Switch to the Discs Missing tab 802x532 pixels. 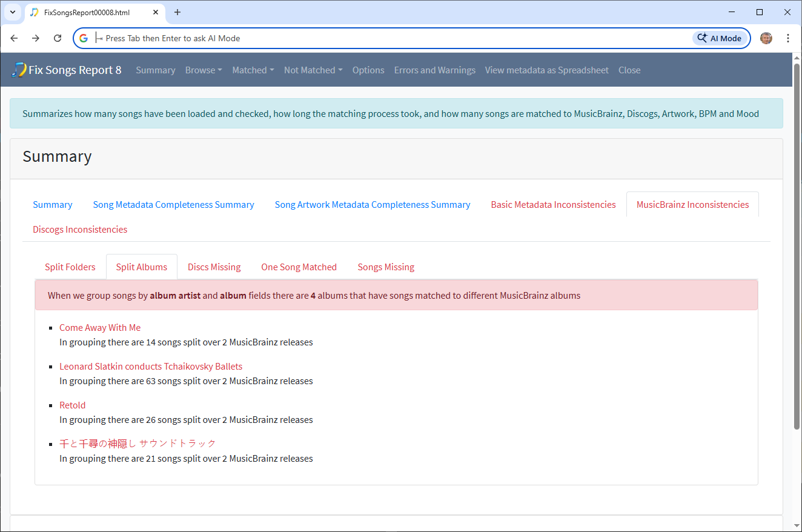214,267
